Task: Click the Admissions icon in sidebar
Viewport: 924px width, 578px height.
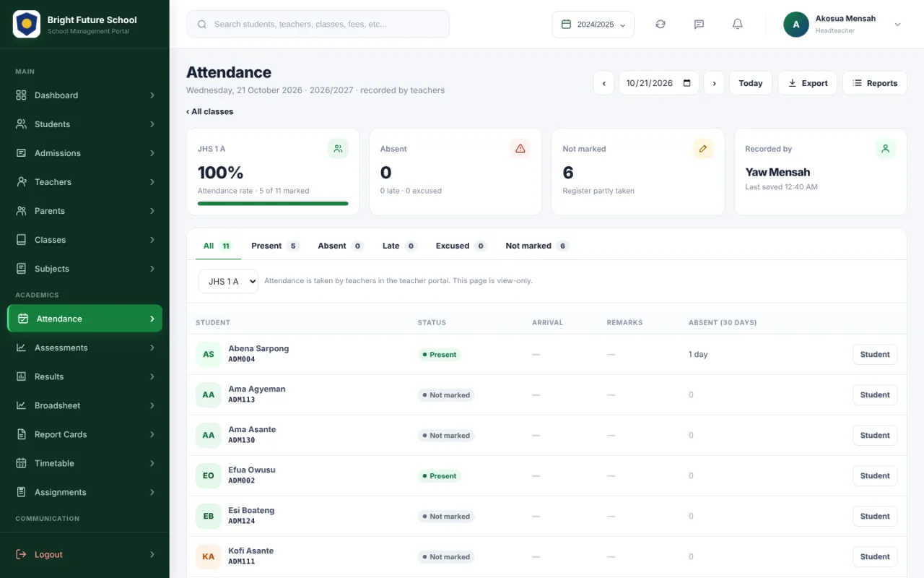Action: point(21,153)
